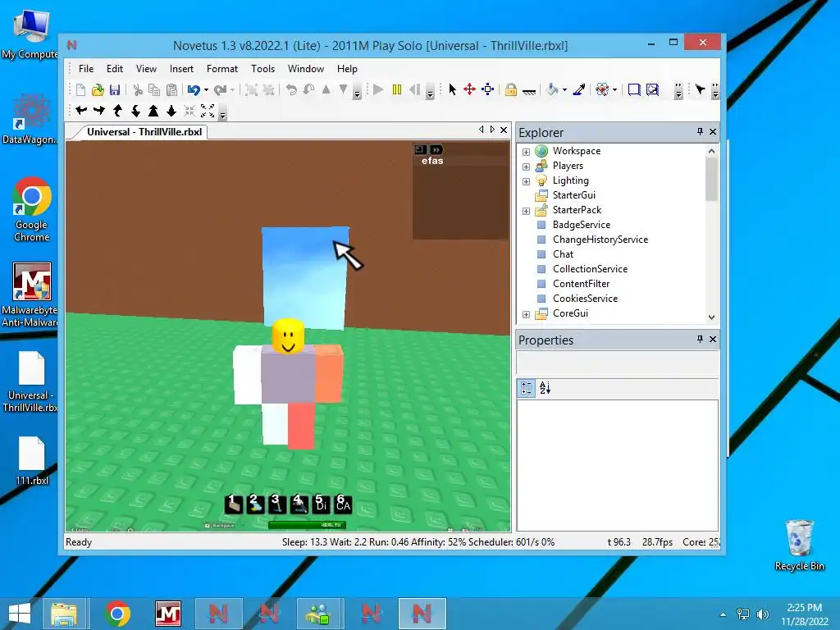Open the File menu
Viewport: 840px width, 630px height.
(85, 69)
